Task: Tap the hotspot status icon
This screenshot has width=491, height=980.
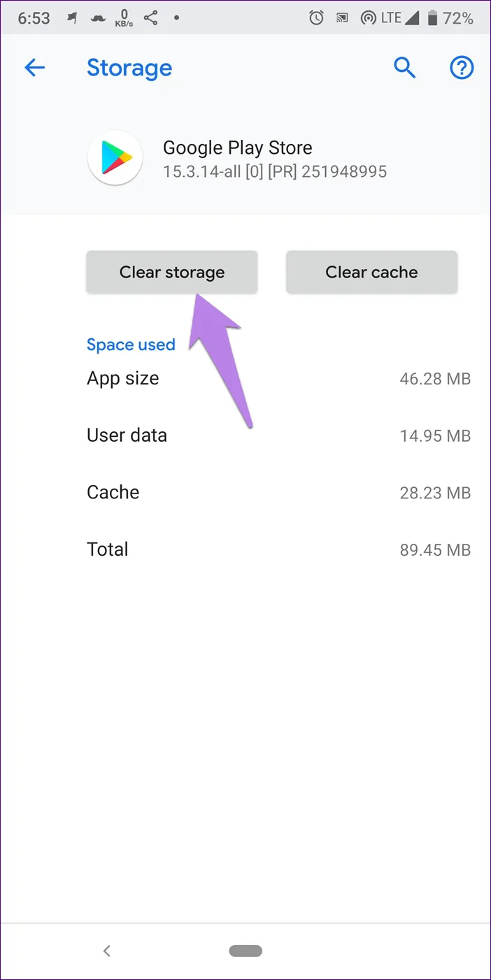Action: pos(367,19)
